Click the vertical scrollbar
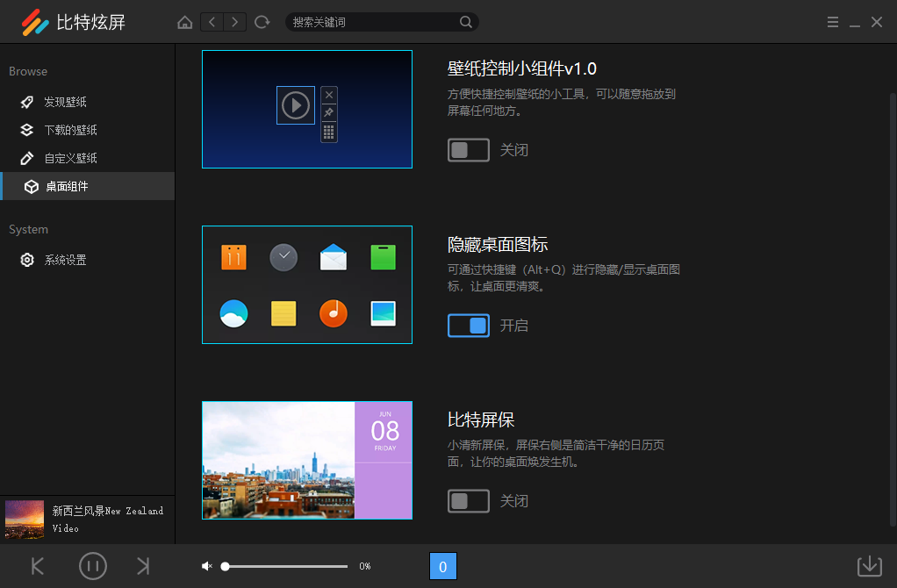The image size is (897, 588). 893,309
